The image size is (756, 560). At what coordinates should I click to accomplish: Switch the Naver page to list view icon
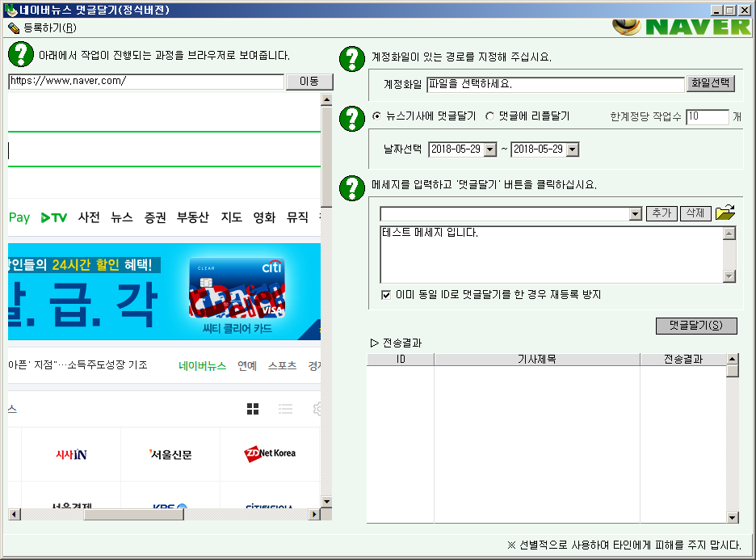pos(285,409)
